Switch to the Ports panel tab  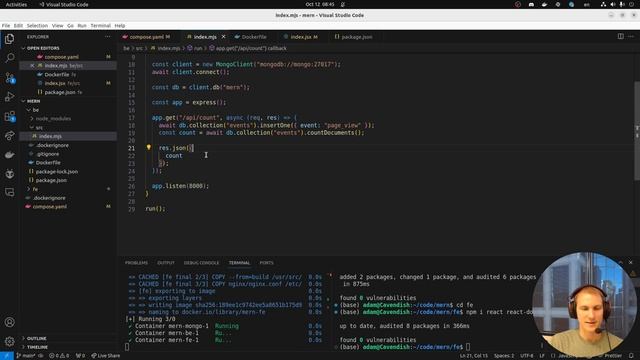pos(267,263)
